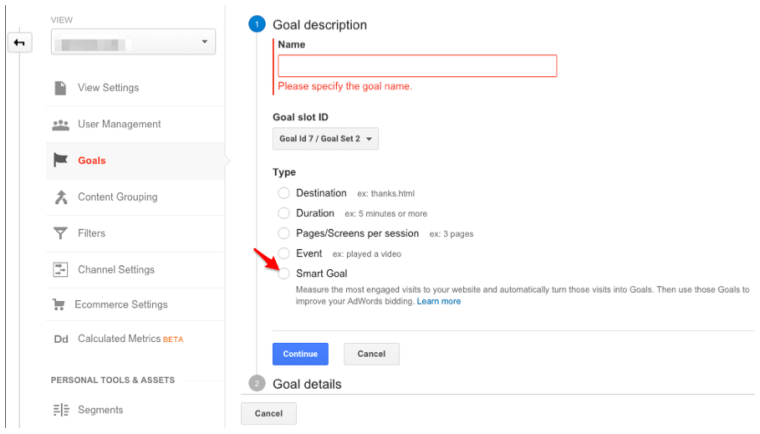Image resolution: width=760 pixels, height=434 pixels.
Task: Click the back arrow icon beside View
Action: click(x=21, y=43)
